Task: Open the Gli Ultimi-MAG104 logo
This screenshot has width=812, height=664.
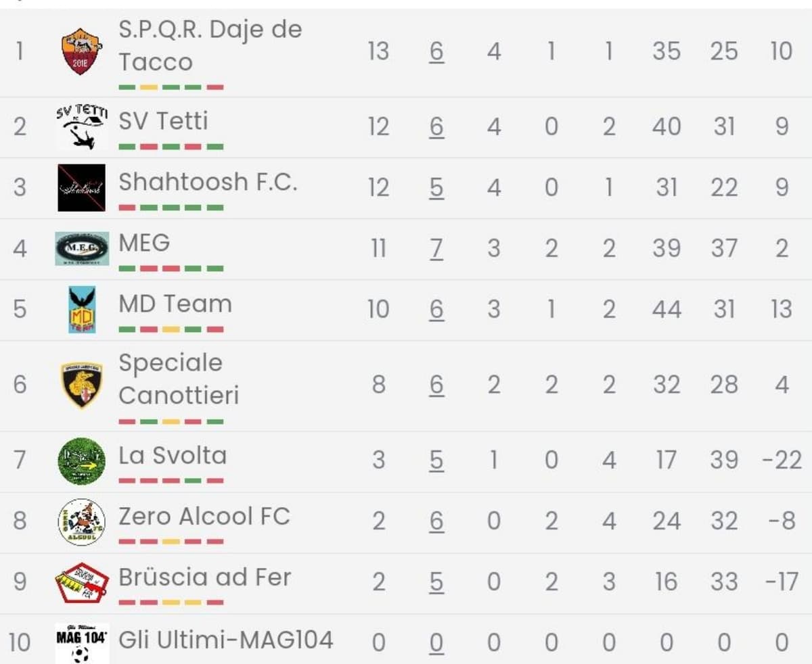Action: [x=81, y=642]
